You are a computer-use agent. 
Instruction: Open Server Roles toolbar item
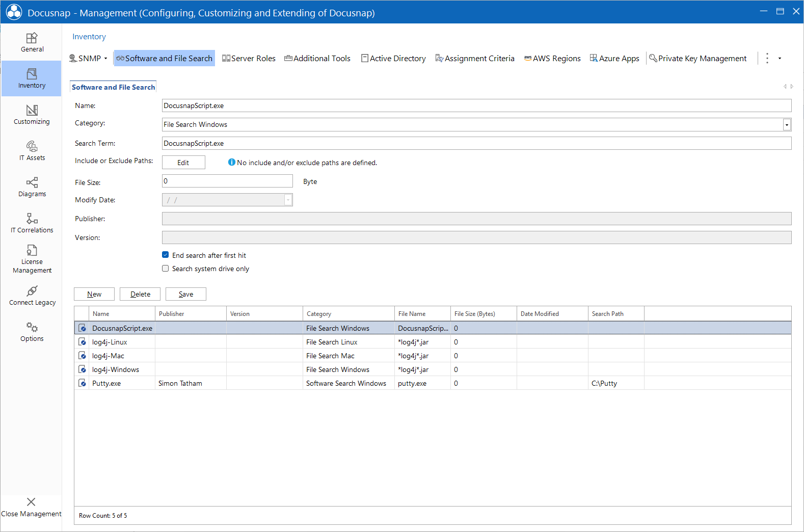[249, 58]
